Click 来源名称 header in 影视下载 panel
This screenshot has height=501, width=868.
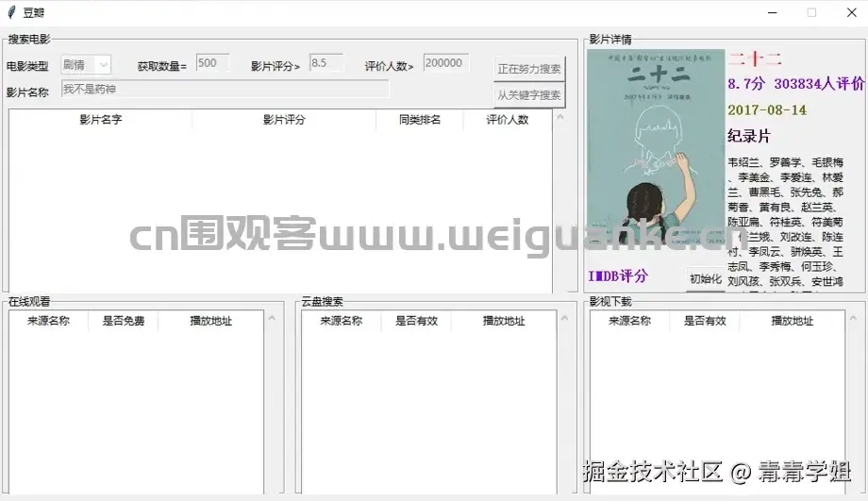[630, 321]
